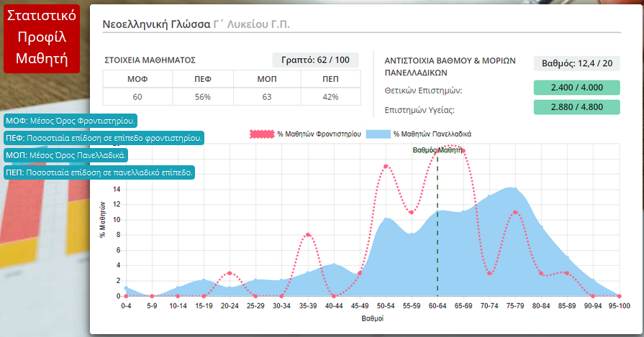Click the 'Βαθμός Μαθητή' dashed line label
Screen dimensions: 644x337
437,151
